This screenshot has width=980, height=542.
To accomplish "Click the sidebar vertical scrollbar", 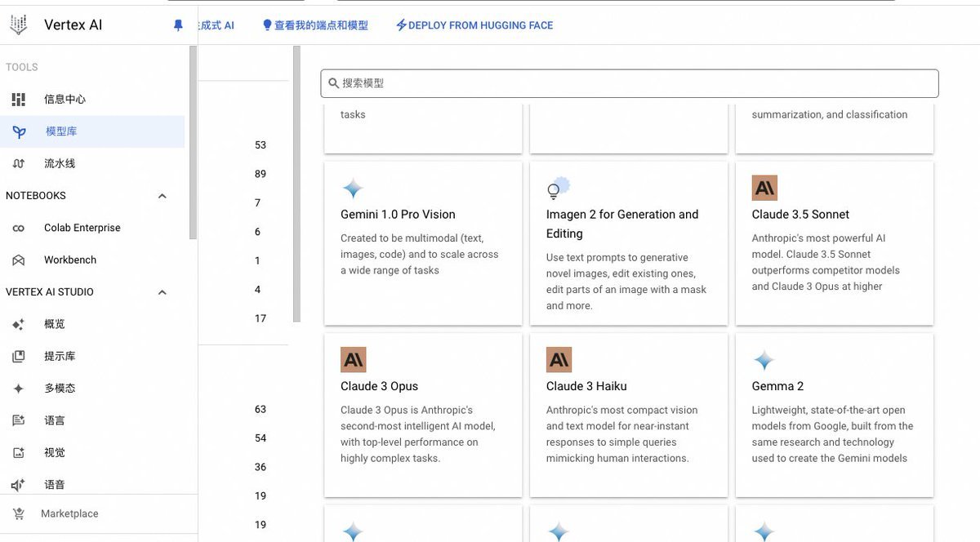I will coord(193,143).
